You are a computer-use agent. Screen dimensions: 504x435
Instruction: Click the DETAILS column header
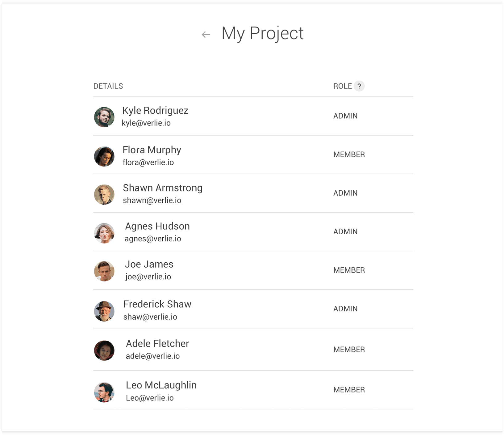tap(108, 86)
